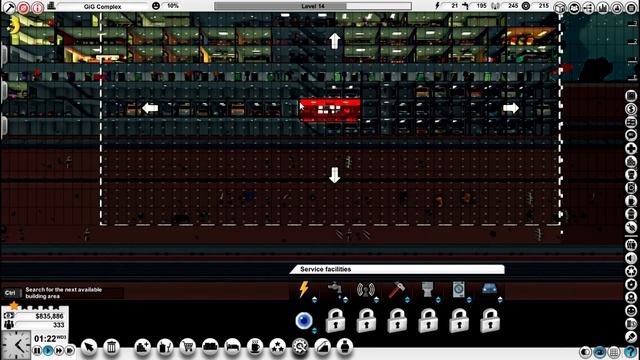The height and width of the screenshot is (360, 640).
Task: Select the blue orb facility
Action: pos(304,320)
